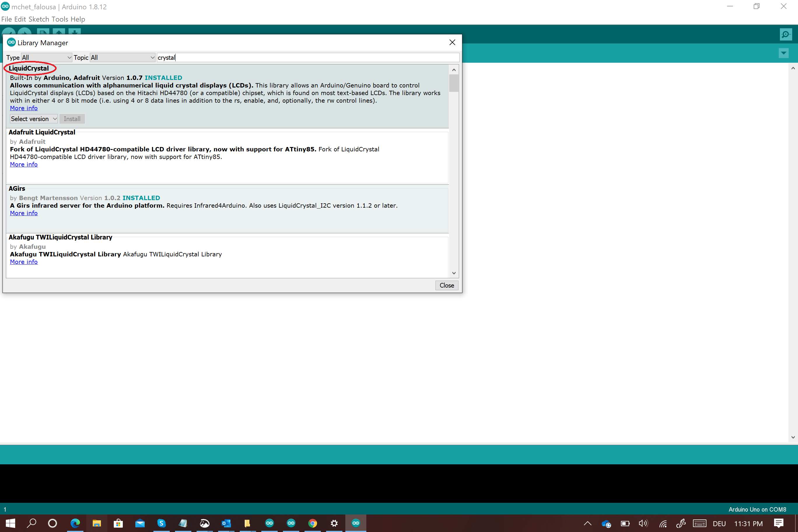Open Outlook from the taskbar
Image resolution: width=798 pixels, height=532 pixels.
coord(226,523)
